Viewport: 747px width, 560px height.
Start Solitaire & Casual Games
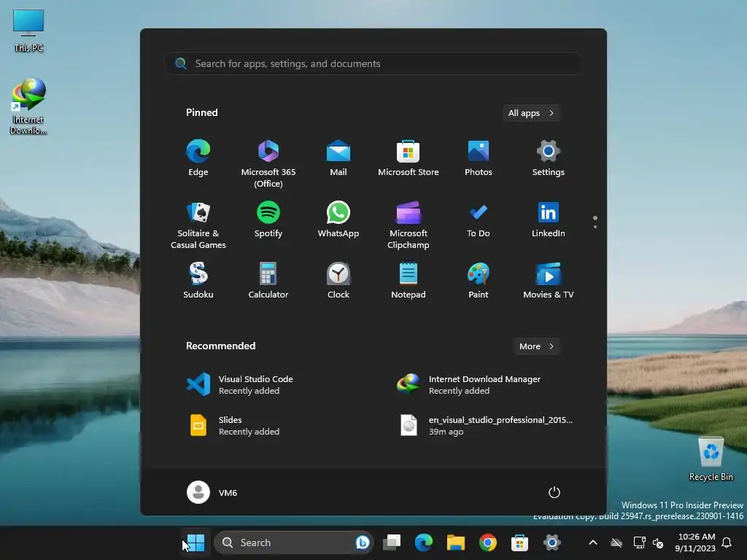click(x=198, y=225)
